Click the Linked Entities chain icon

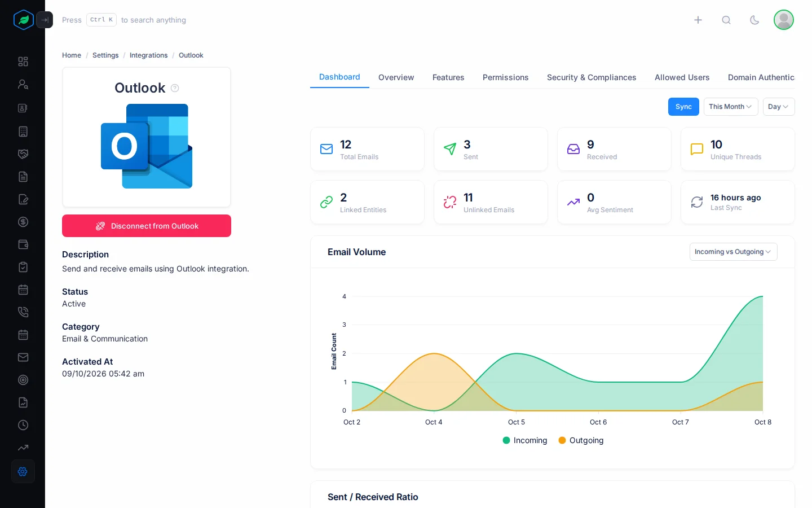click(326, 202)
